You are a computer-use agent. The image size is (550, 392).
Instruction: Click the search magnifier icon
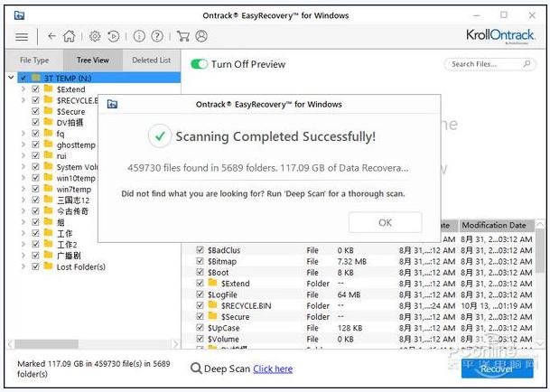click(x=527, y=64)
